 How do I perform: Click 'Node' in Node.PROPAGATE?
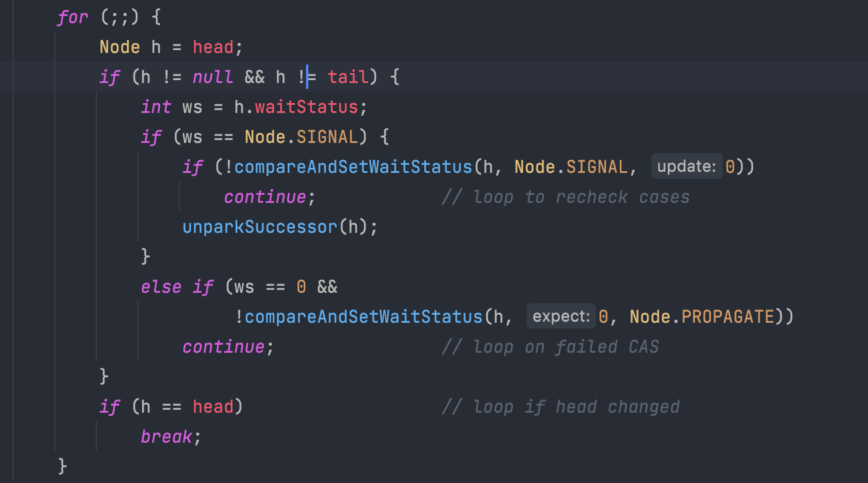pyautogui.click(x=650, y=317)
